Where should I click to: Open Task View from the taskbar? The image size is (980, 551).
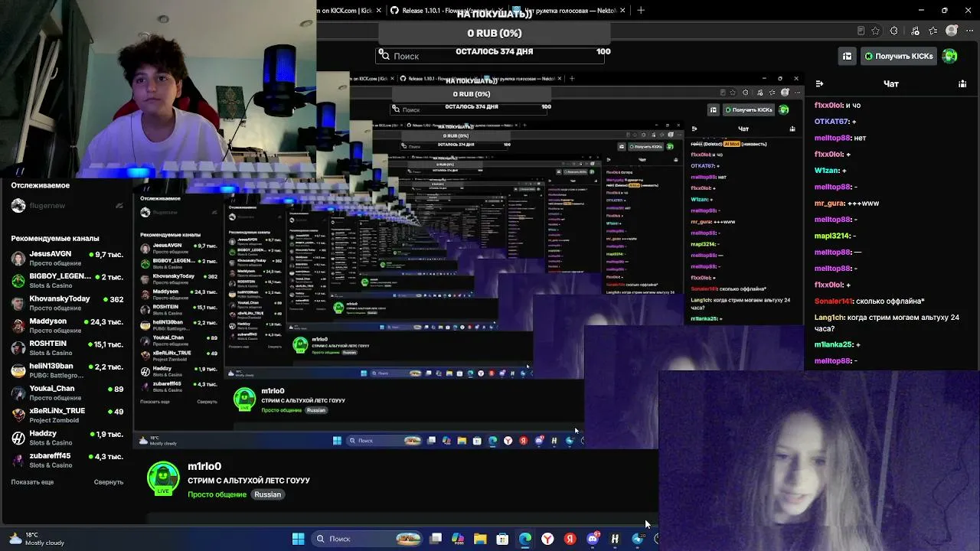(436, 539)
